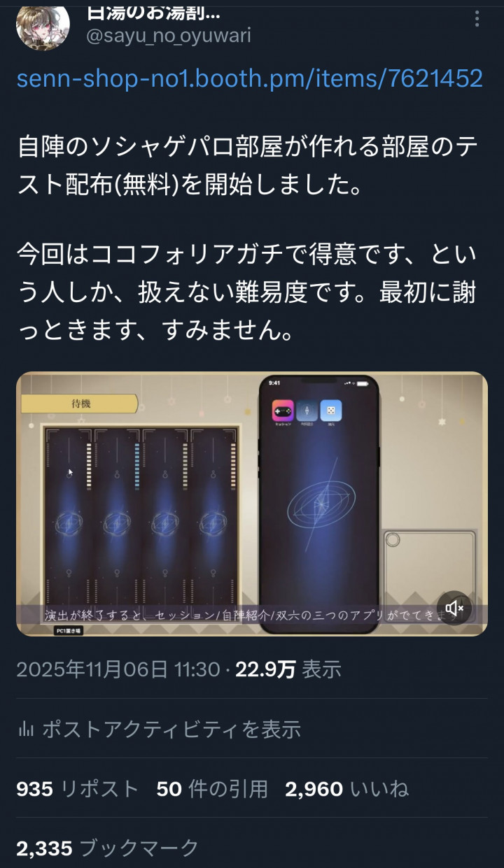
Task: View the 935 reposts list
Action: tap(78, 789)
